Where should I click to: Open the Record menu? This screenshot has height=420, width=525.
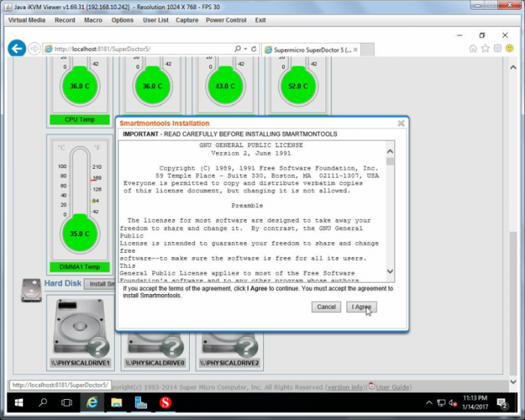(x=64, y=20)
